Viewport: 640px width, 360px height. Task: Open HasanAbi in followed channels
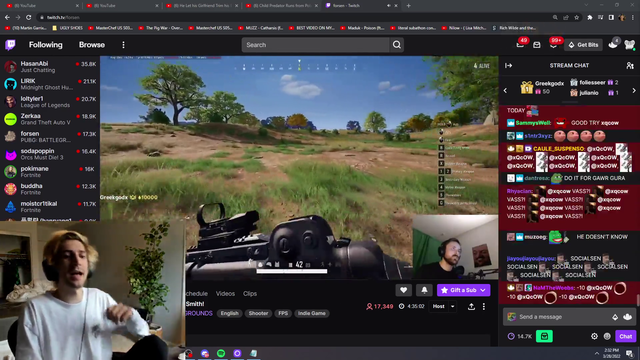(50, 67)
